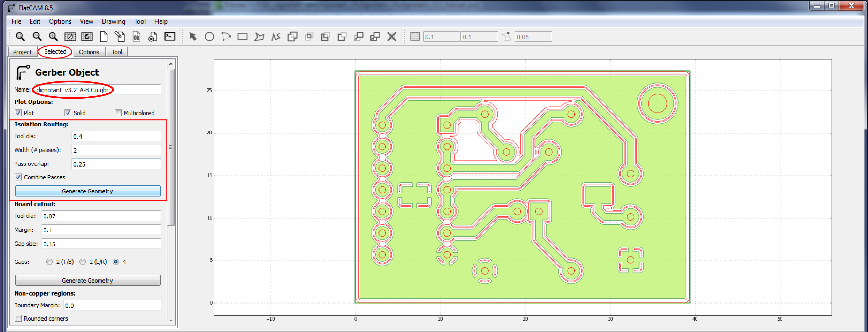This screenshot has height=332, width=868.
Task: Click the zoom out magnifier icon
Action: (x=37, y=36)
